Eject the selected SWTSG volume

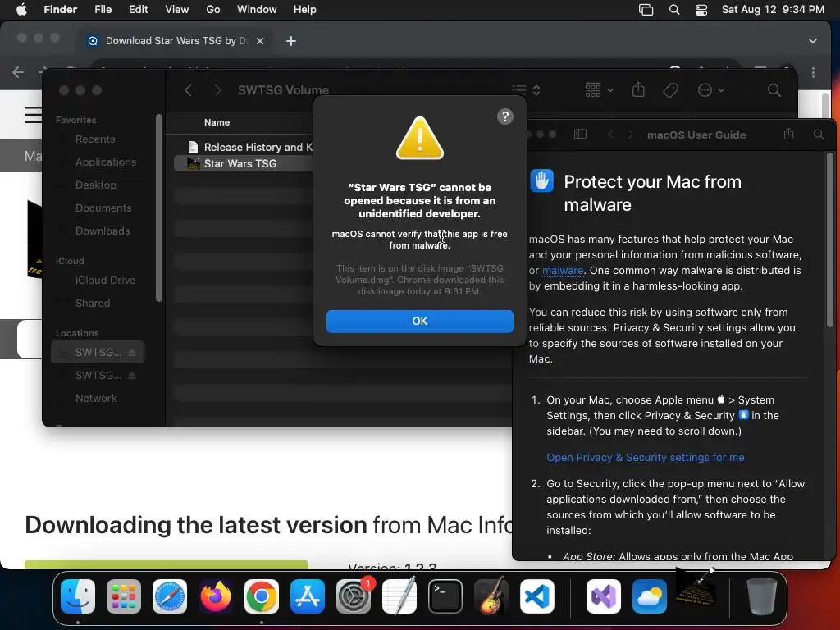tap(132, 352)
